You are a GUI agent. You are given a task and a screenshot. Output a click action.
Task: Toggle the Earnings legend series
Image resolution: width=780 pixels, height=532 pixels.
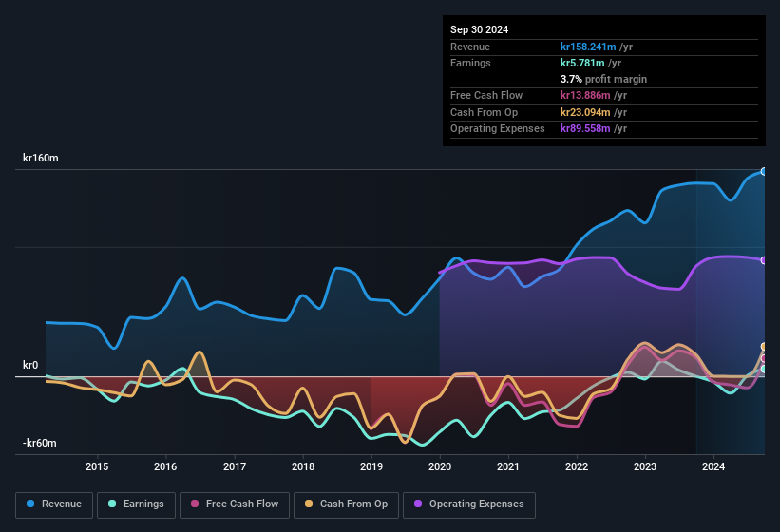(x=136, y=504)
